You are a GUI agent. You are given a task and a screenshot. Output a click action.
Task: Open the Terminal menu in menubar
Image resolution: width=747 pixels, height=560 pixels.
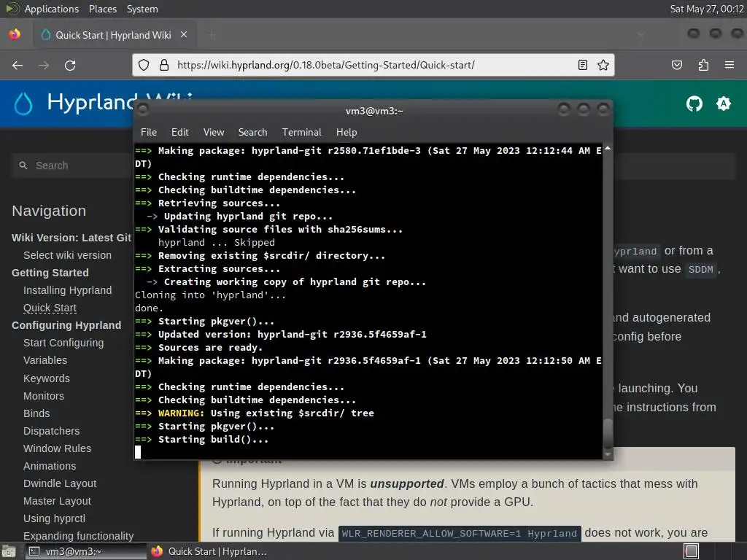click(x=301, y=133)
